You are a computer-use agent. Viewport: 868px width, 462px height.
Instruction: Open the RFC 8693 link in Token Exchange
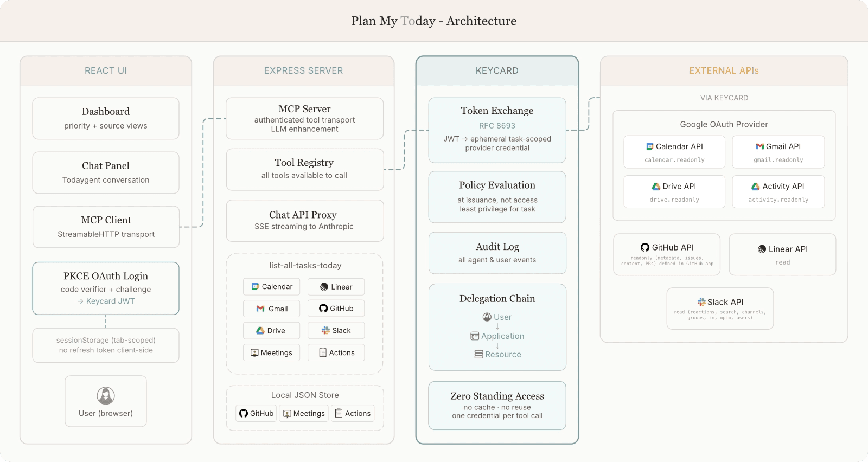click(497, 126)
